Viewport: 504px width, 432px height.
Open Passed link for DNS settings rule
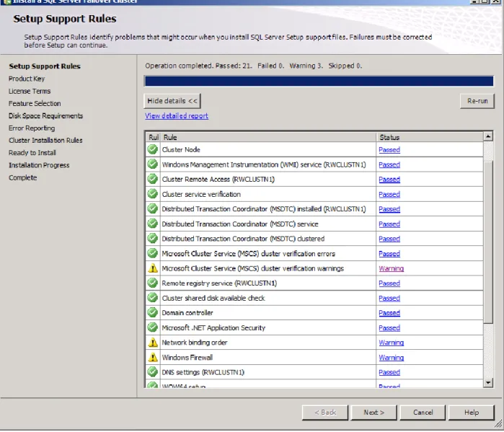click(x=389, y=372)
